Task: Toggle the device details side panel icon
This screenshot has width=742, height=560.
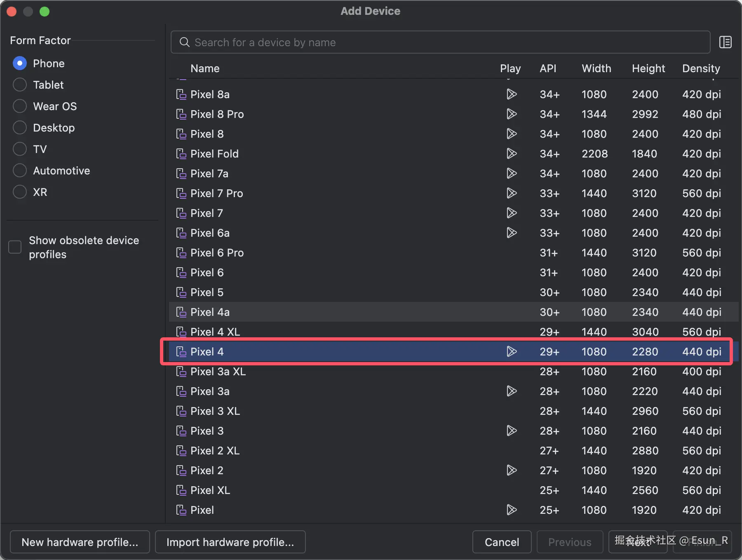Action: (725, 42)
